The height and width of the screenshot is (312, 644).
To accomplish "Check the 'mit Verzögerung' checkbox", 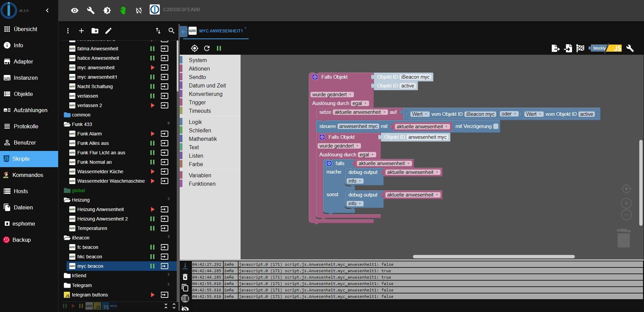I will (496, 126).
